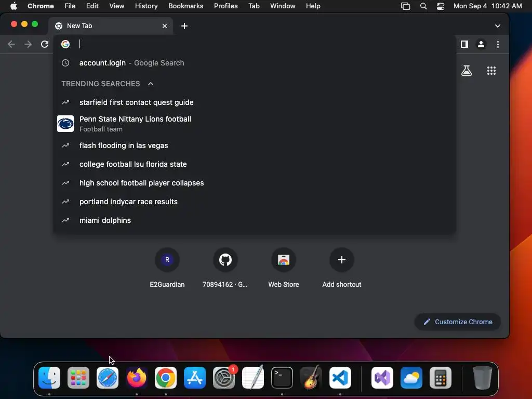Open App Store from the Dock

[195, 378]
